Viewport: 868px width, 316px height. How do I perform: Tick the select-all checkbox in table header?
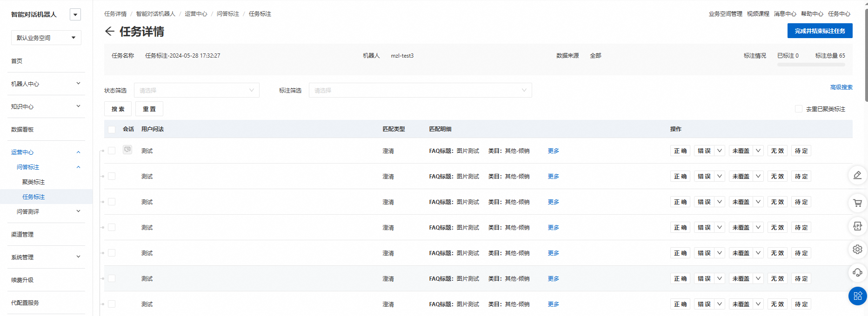tap(112, 129)
